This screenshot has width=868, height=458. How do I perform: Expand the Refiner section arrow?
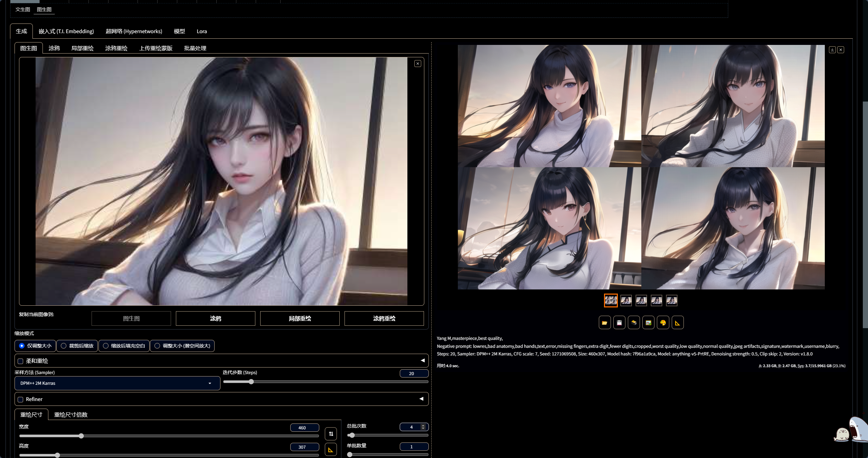(422, 399)
